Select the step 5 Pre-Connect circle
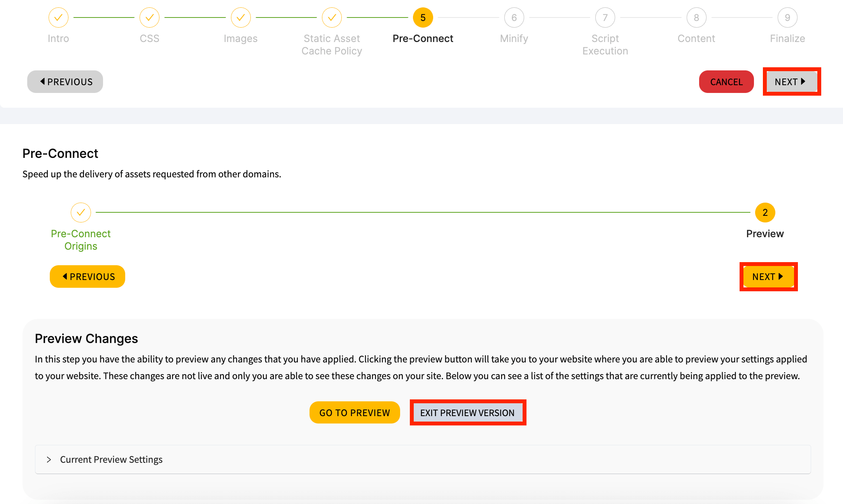The image size is (843, 504). [x=423, y=17]
